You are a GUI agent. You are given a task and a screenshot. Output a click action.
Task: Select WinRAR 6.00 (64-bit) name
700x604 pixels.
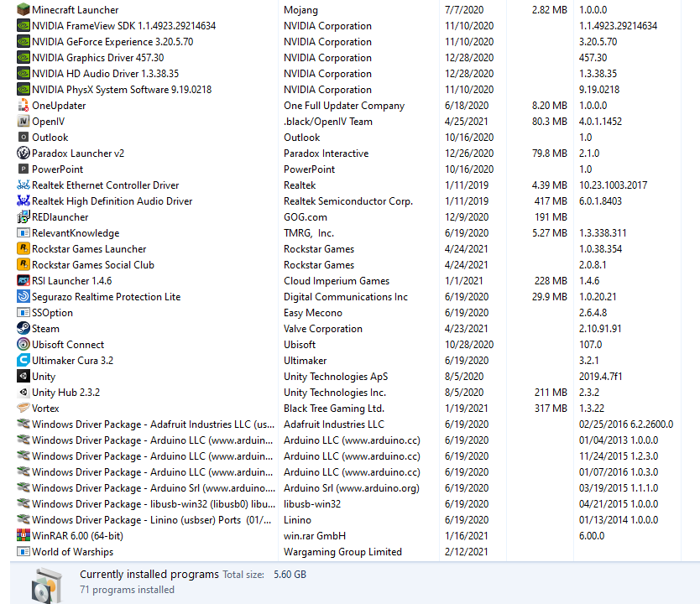tap(77, 535)
